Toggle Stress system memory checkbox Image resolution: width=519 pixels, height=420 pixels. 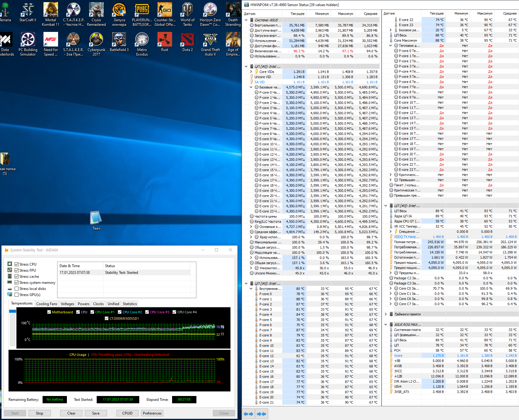coord(17,283)
